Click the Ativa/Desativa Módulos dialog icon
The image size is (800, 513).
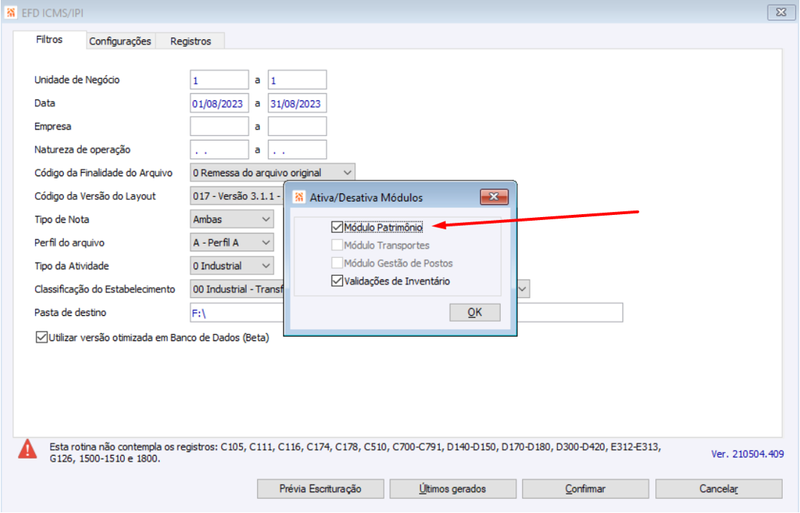pyautogui.click(x=299, y=197)
